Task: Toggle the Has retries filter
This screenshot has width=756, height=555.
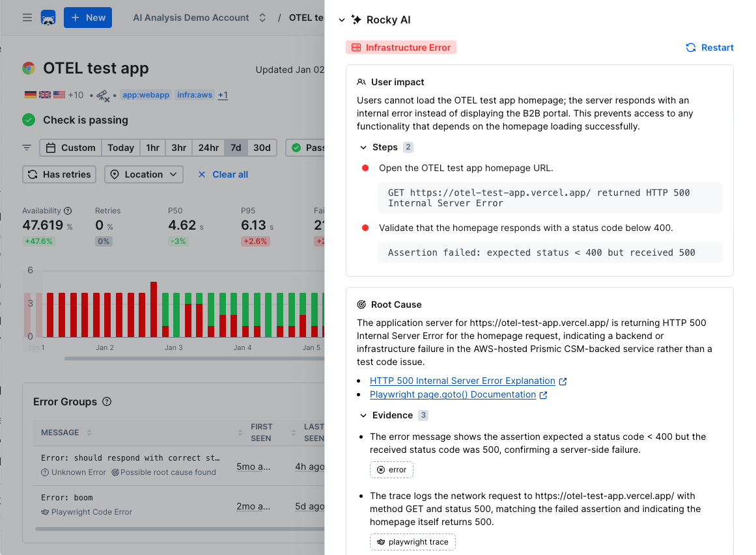Action: [x=59, y=174]
